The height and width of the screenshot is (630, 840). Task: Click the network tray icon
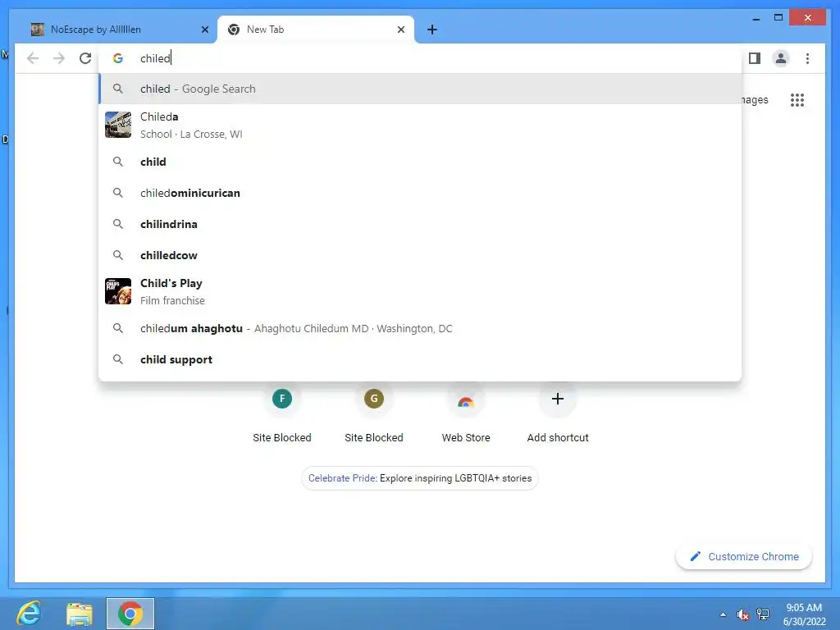(x=763, y=614)
